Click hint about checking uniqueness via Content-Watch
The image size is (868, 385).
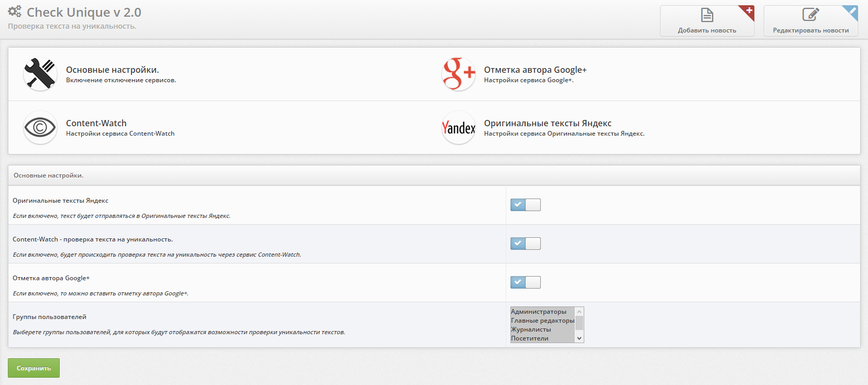[x=157, y=255]
